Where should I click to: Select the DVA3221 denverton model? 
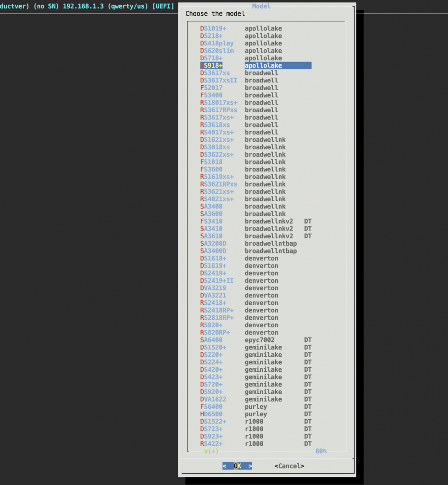click(213, 296)
